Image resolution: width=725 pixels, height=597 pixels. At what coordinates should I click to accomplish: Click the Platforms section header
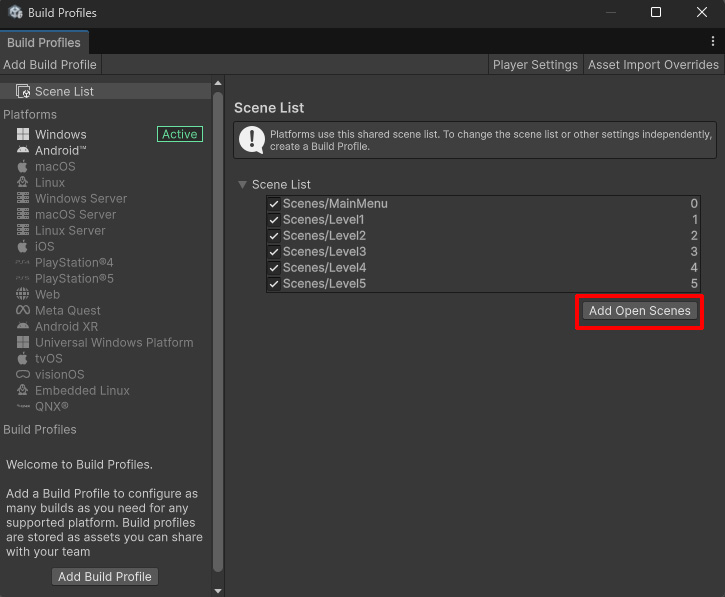30,114
